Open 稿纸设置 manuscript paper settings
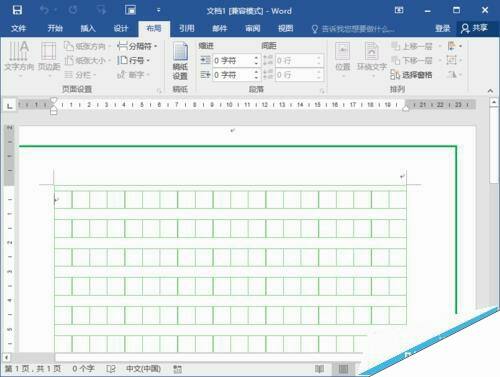Viewport: 500px width, 377px height. tap(180, 61)
